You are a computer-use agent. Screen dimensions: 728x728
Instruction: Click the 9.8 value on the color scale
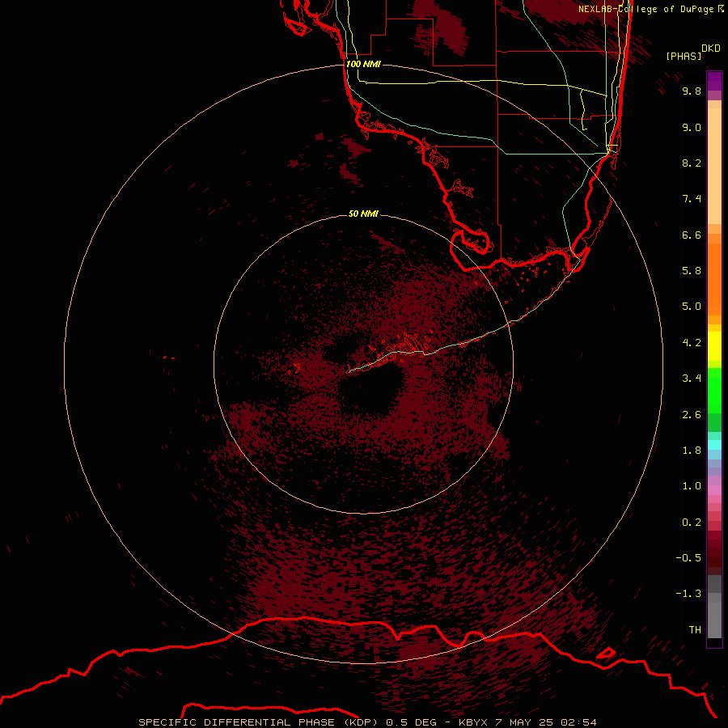[692, 91]
